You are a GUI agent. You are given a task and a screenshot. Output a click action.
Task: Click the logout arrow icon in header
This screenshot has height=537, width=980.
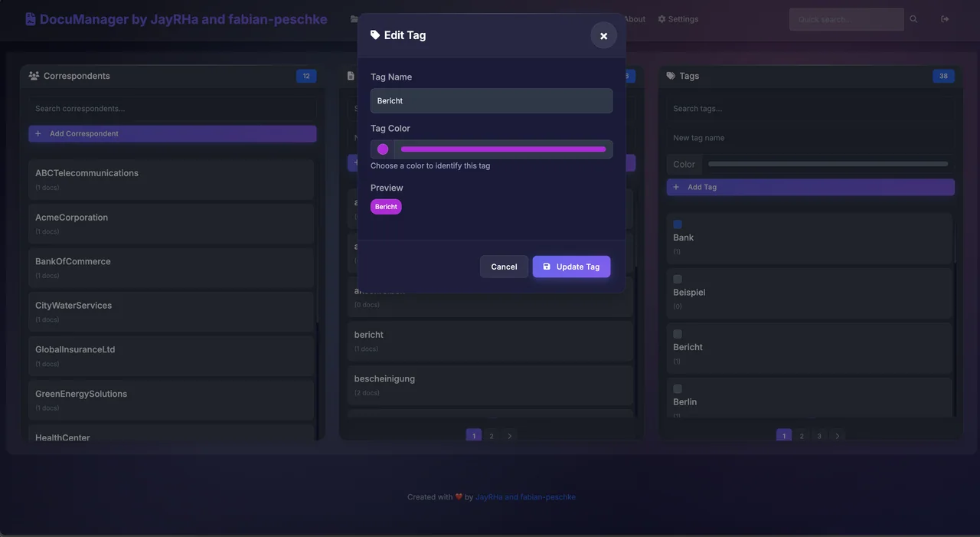point(945,19)
